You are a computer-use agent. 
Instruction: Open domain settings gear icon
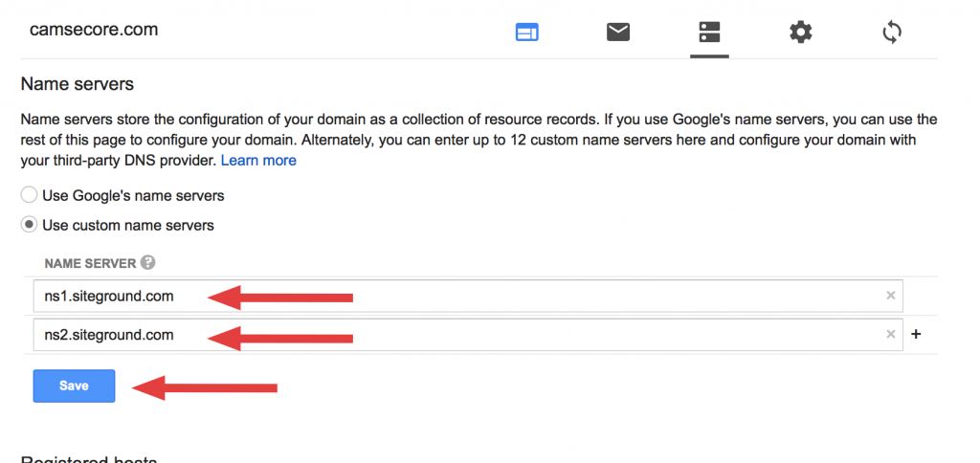(801, 32)
